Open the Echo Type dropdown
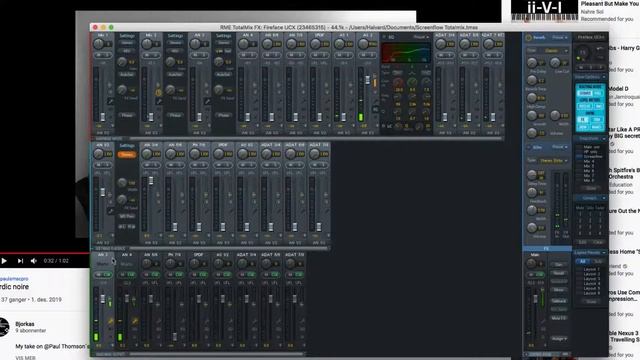The height and width of the screenshot is (360, 640). click(554, 160)
